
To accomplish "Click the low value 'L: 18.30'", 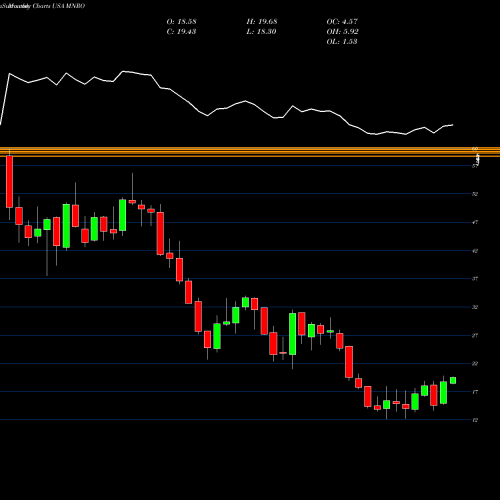I will point(262,32).
